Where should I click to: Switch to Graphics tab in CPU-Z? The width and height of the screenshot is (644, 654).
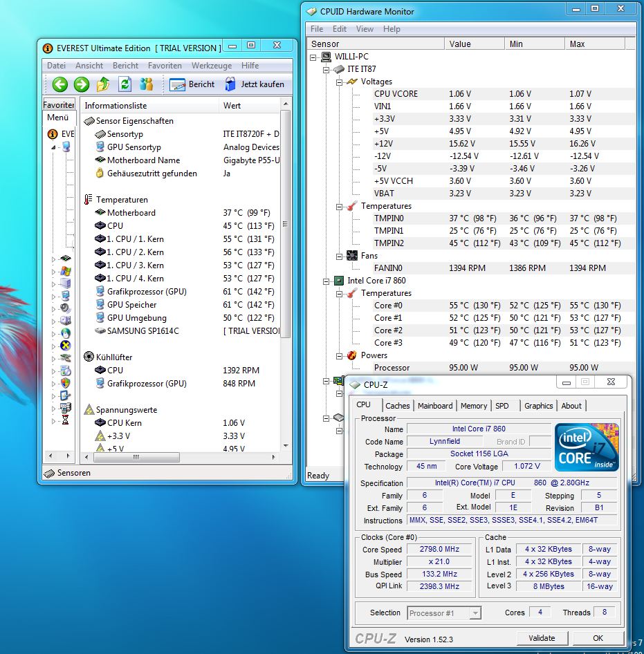[x=538, y=406]
